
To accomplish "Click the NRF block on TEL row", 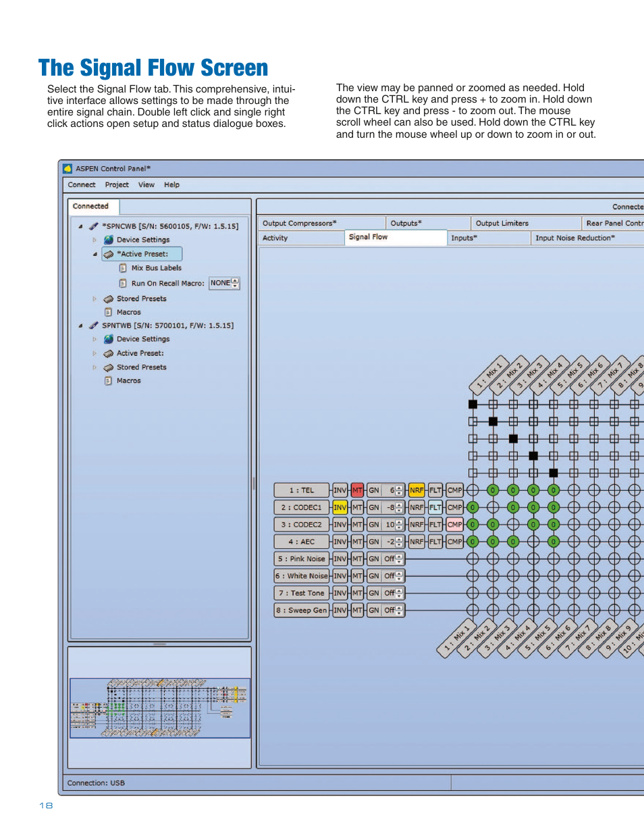I will 417,490.
